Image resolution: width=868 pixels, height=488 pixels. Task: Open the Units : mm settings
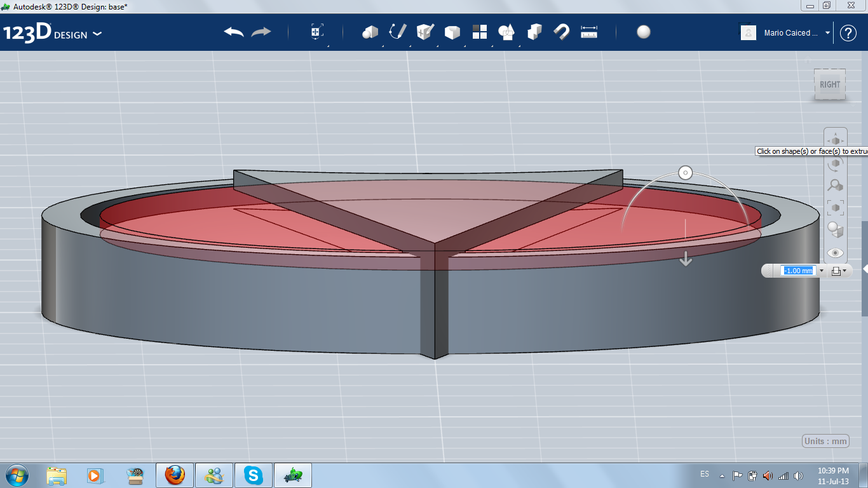[x=825, y=441]
